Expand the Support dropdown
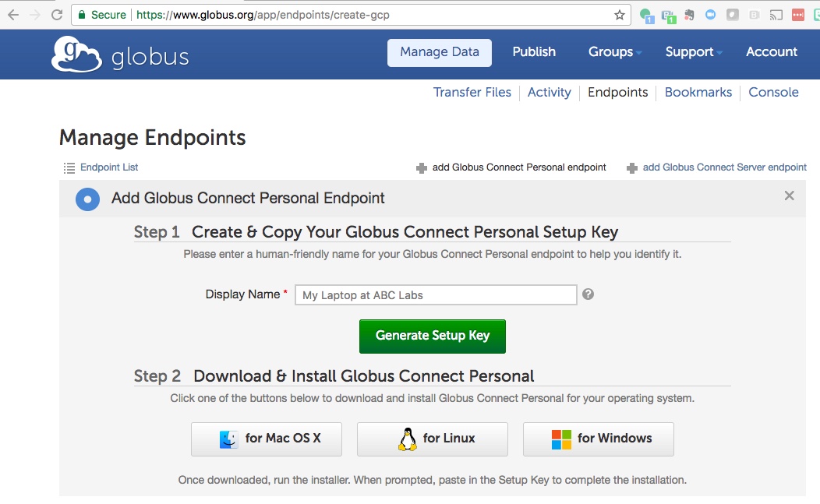 coord(694,51)
